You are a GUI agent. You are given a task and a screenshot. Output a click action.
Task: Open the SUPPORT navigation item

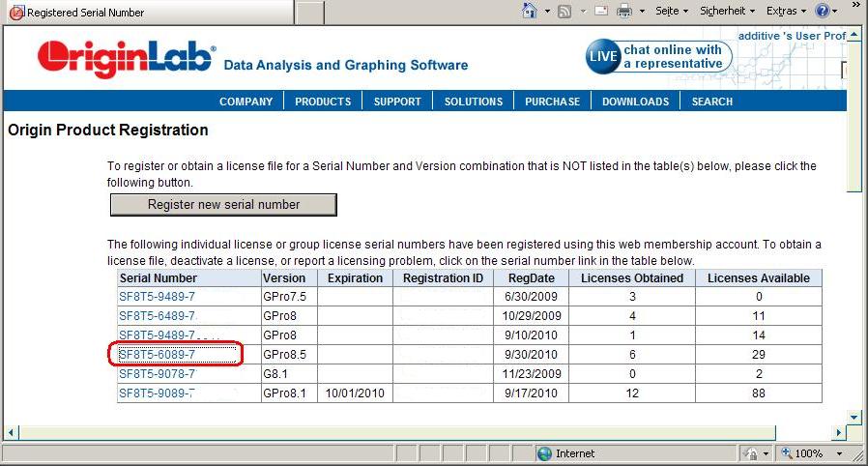(x=397, y=102)
